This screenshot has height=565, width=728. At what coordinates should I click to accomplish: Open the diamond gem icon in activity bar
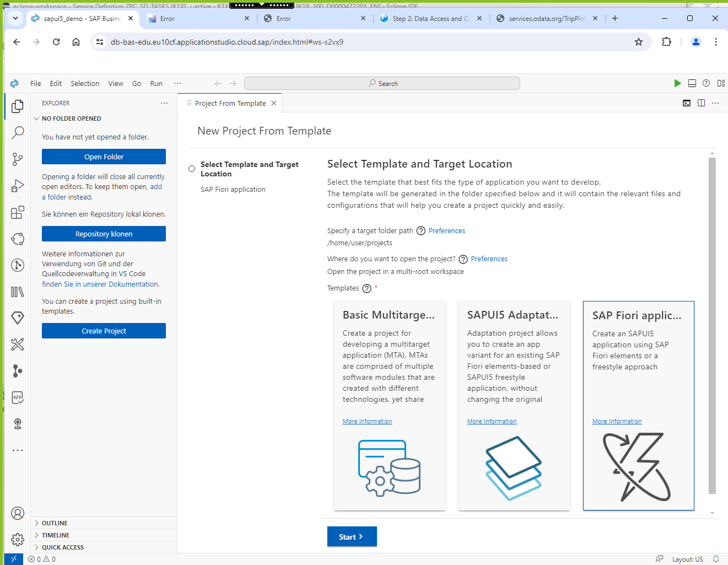(18, 318)
